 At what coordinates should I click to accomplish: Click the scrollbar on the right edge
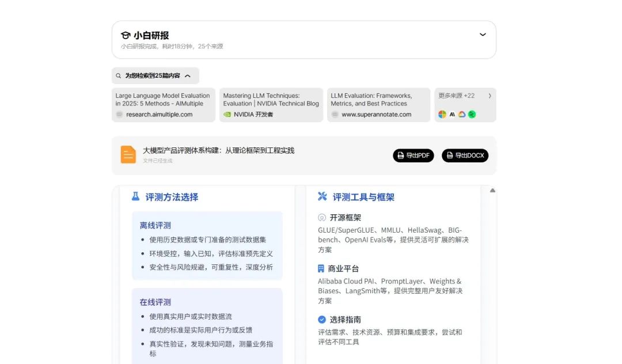[x=492, y=230]
